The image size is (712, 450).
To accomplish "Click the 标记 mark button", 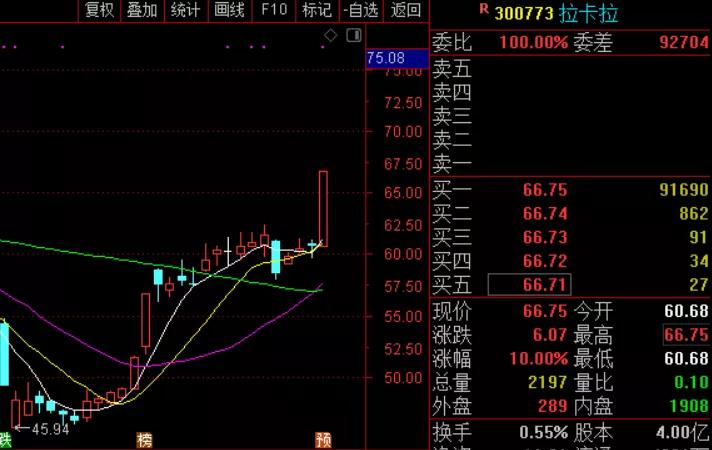I will click(317, 10).
